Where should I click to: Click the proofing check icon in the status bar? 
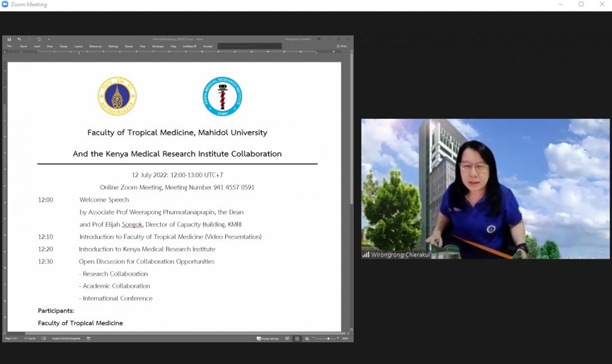(x=44, y=338)
